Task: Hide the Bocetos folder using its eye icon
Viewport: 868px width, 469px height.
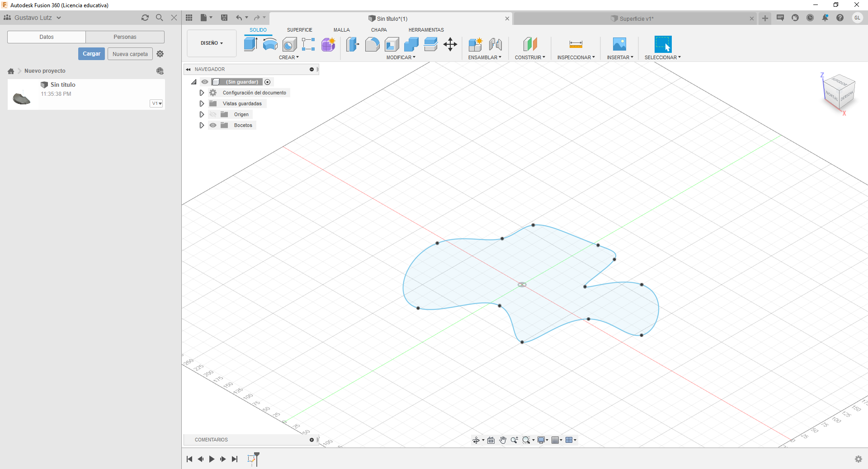Action: tap(213, 125)
